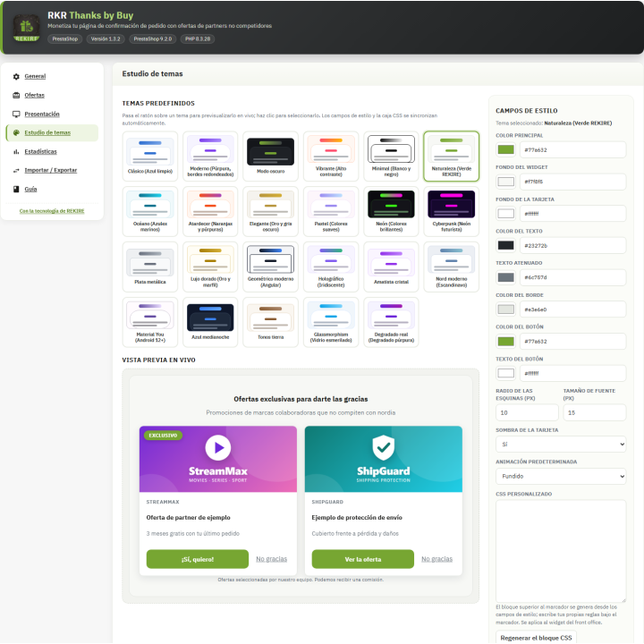The height and width of the screenshot is (644, 644).
Task: Open the Sombra de la tarjeta dropdown
Action: (561, 445)
